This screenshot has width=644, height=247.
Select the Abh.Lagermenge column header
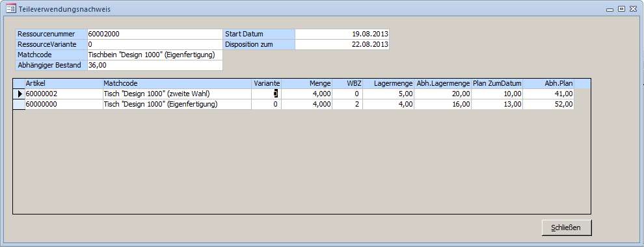click(x=443, y=83)
